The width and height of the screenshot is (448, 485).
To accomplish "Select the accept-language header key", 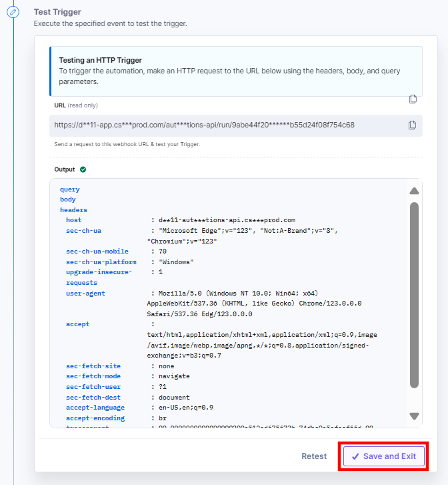I will [x=95, y=407].
